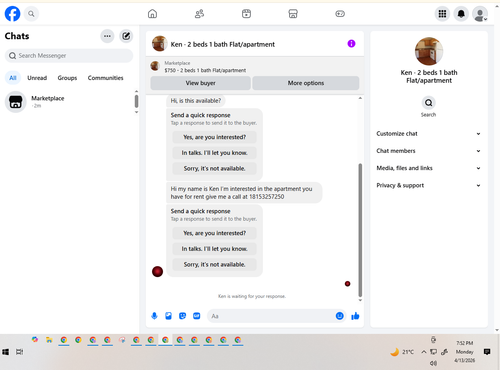The width and height of the screenshot is (500, 370).
Task: Expand the Privacy & support section
Action: [429, 185]
